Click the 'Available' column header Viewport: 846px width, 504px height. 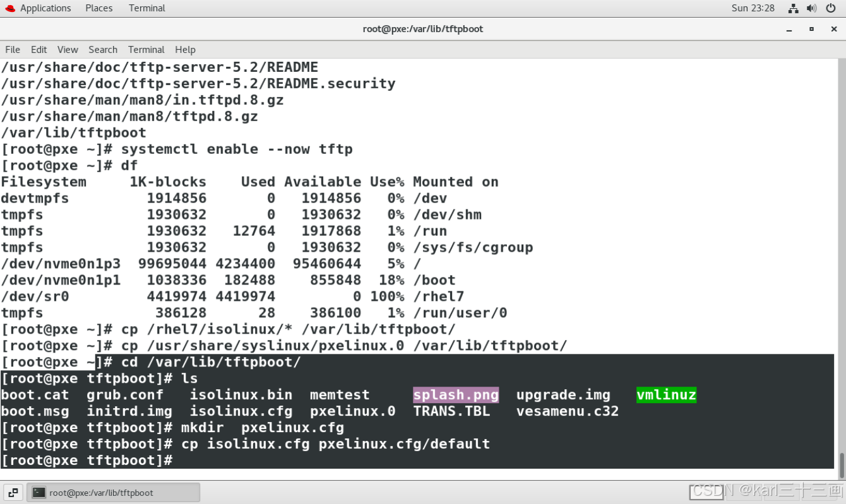click(x=323, y=182)
